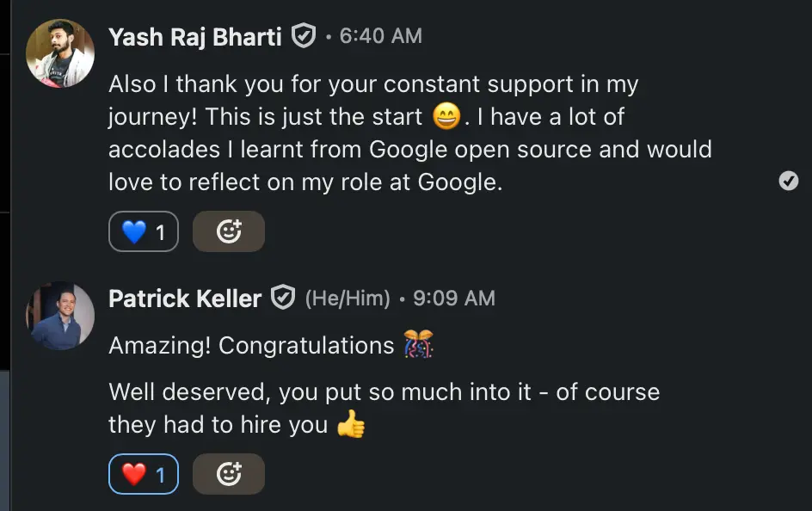
Task: Click the (He/Him) pronouns label
Action: pos(348,299)
